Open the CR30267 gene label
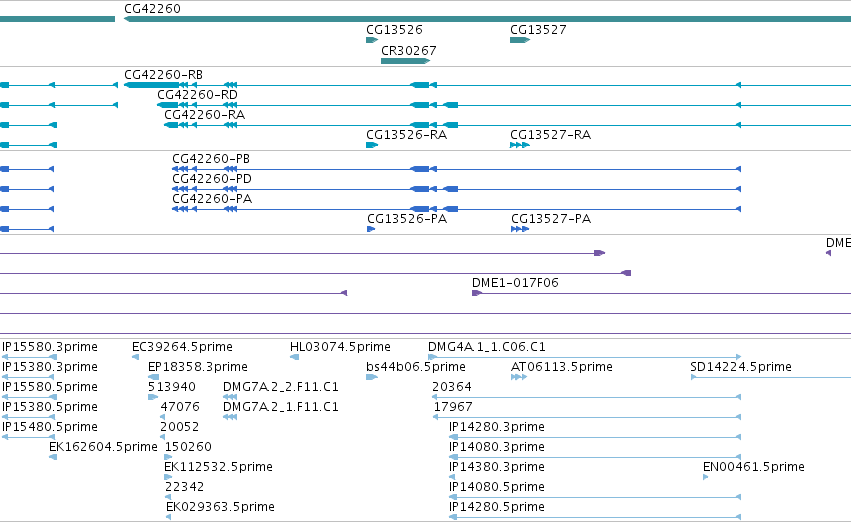Viewport: 851px width, 522px height. pos(408,51)
